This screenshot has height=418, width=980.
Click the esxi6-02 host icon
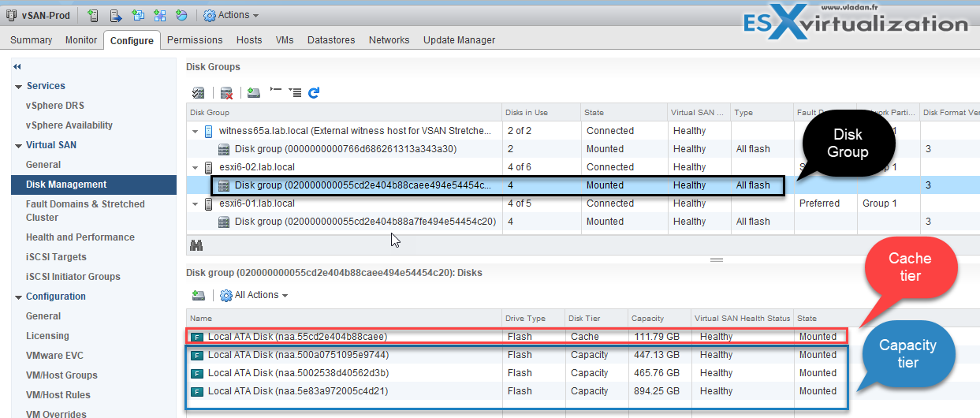[x=209, y=167]
